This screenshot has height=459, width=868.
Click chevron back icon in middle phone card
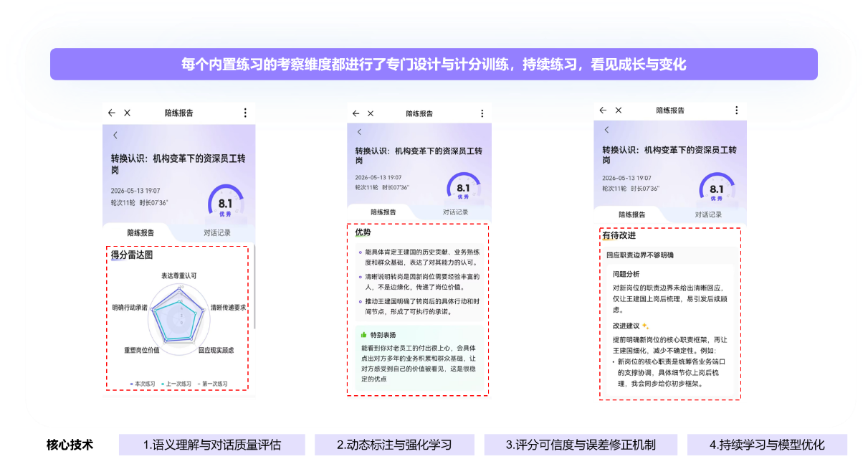[360, 132]
